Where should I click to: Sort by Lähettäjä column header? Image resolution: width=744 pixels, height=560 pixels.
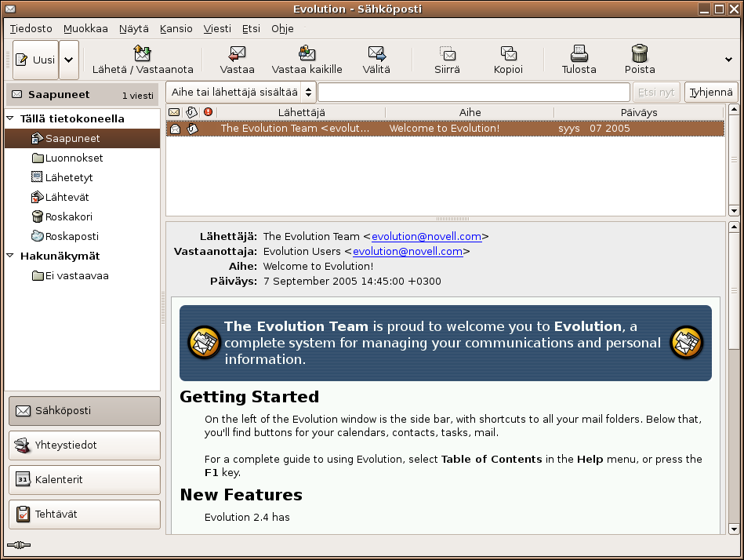coord(301,112)
